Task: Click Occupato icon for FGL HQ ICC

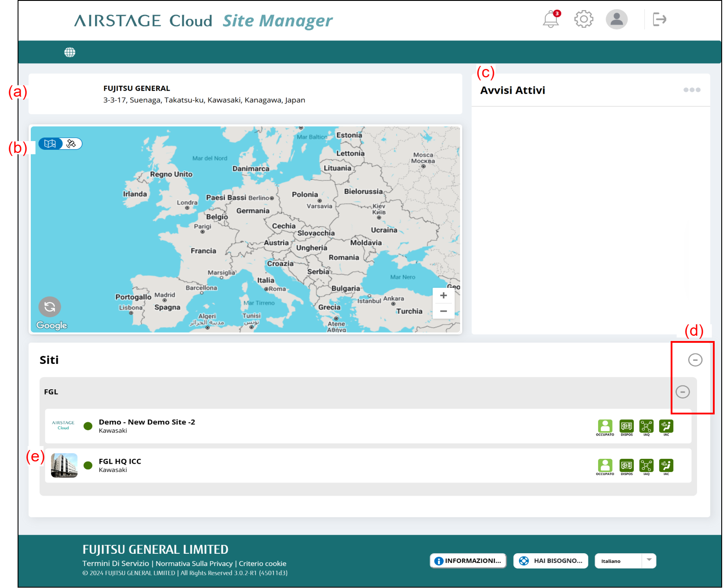Action: [x=605, y=465]
